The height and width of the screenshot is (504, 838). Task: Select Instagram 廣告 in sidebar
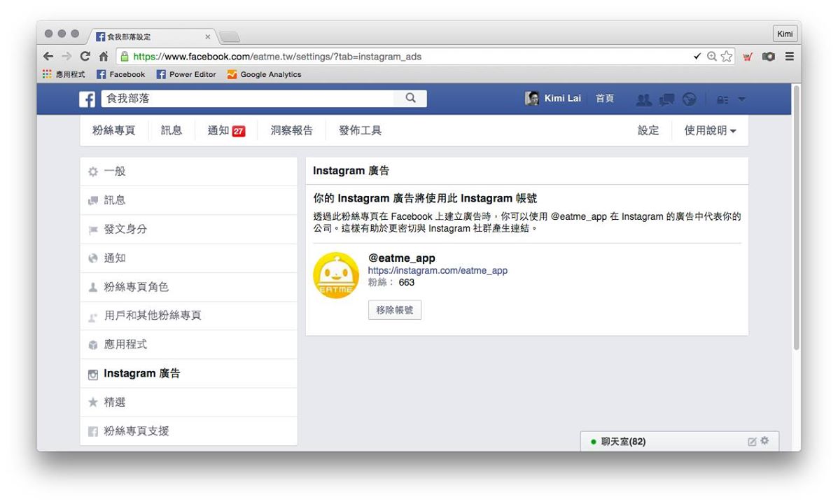click(188, 374)
